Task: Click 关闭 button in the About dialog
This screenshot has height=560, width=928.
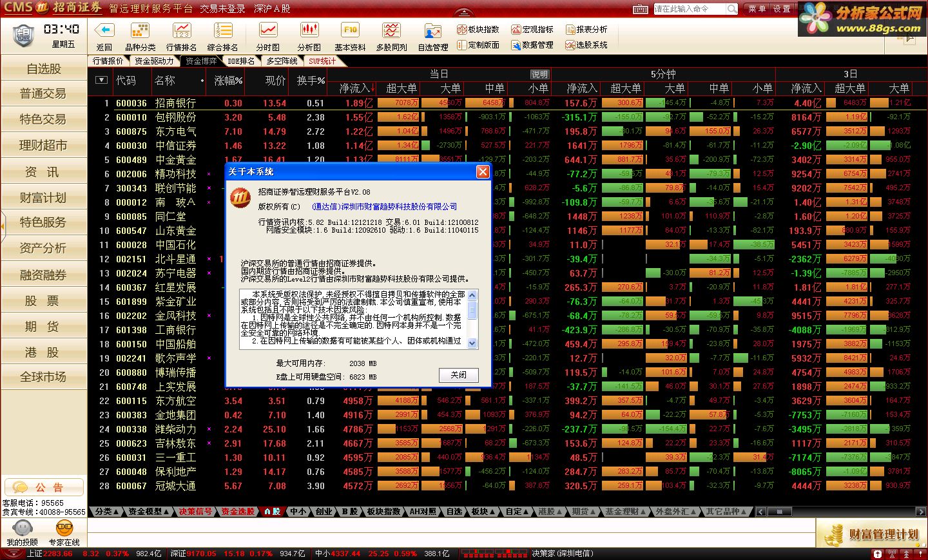Action: click(x=458, y=375)
